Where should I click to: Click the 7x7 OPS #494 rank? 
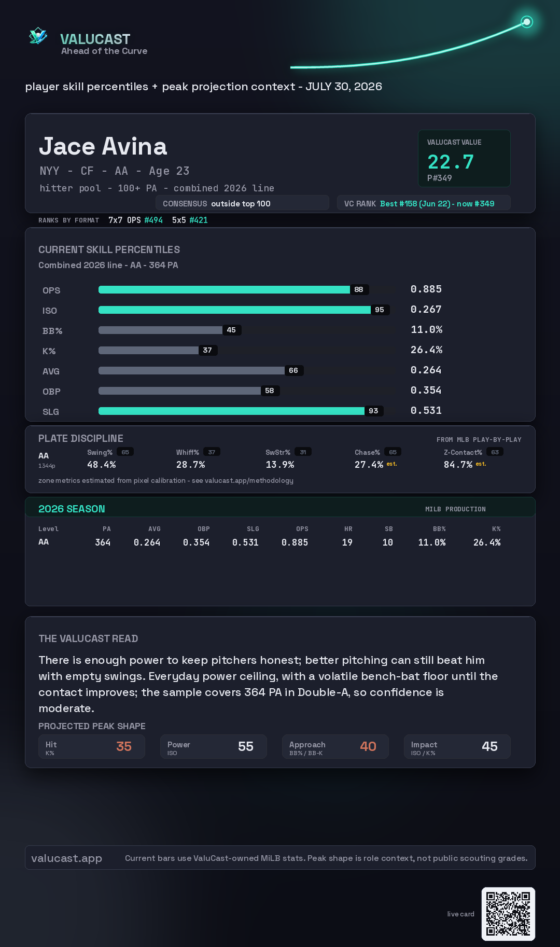click(x=135, y=220)
